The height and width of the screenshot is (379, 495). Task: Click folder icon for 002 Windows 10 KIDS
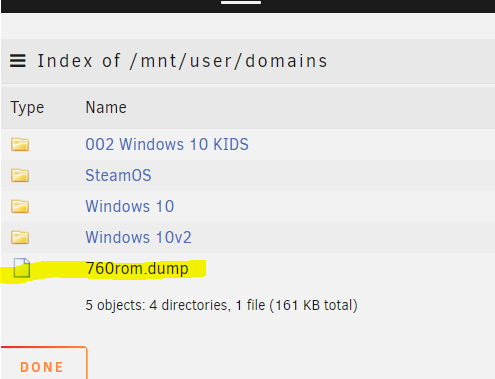[20, 144]
